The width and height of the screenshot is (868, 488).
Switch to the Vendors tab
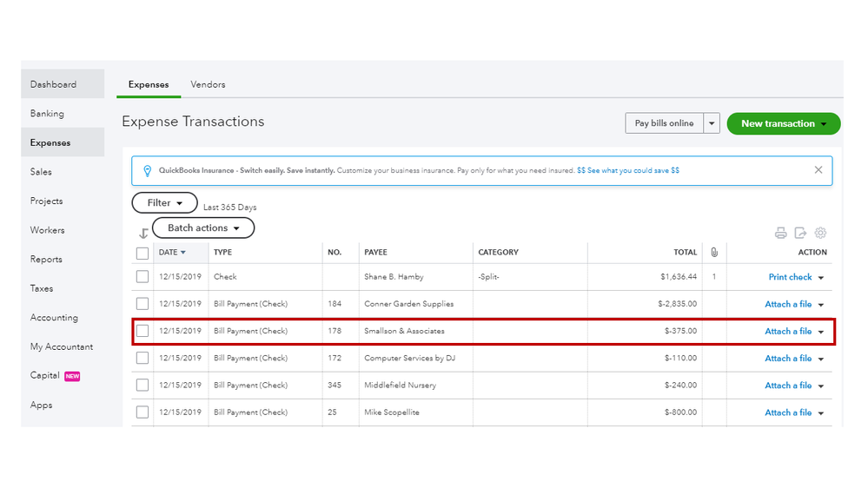tap(208, 84)
